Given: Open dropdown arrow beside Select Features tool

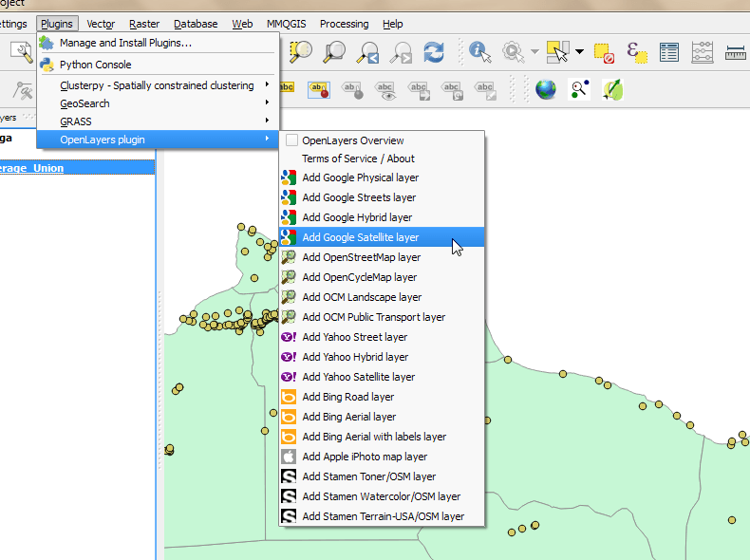Looking at the screenshot, I should [x=579, y=51].
